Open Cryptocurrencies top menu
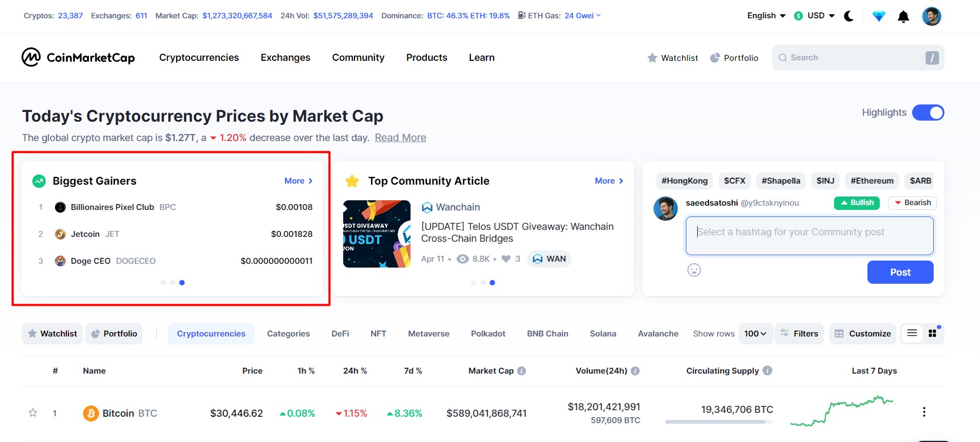 [x=199, y=58]
